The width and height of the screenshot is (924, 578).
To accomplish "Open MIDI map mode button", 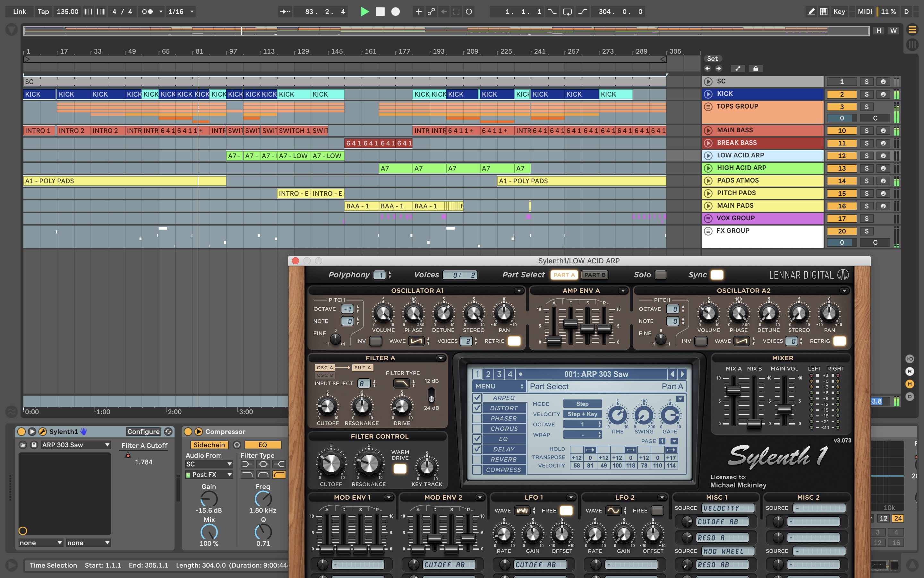I will (865, 12).
